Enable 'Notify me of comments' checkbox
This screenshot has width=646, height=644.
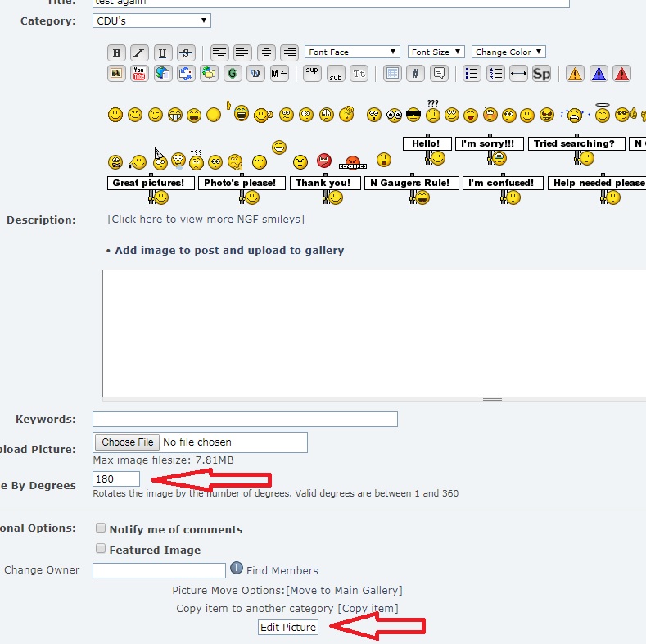coord(101,528)
